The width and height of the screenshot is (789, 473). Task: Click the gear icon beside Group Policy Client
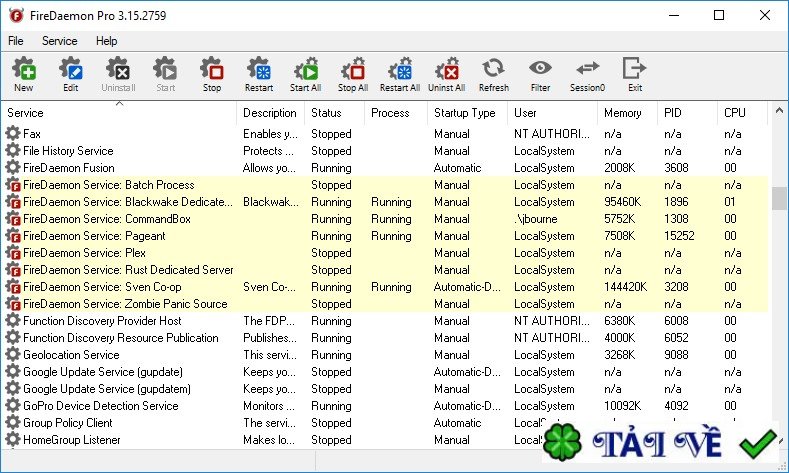point(13,422)
